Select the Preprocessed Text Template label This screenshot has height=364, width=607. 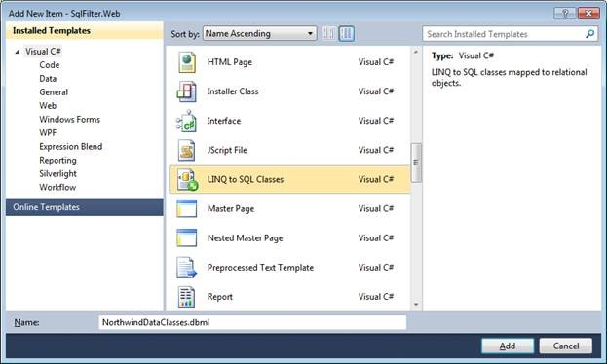click(x=260, y=268)
